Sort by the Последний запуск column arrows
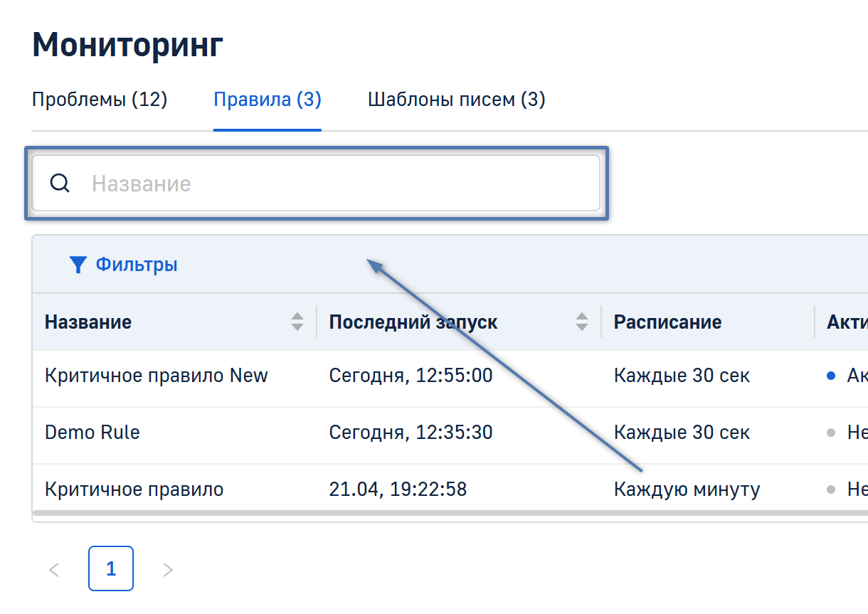The width and height of the screenshot is (868, 614). tap(582, 322)
